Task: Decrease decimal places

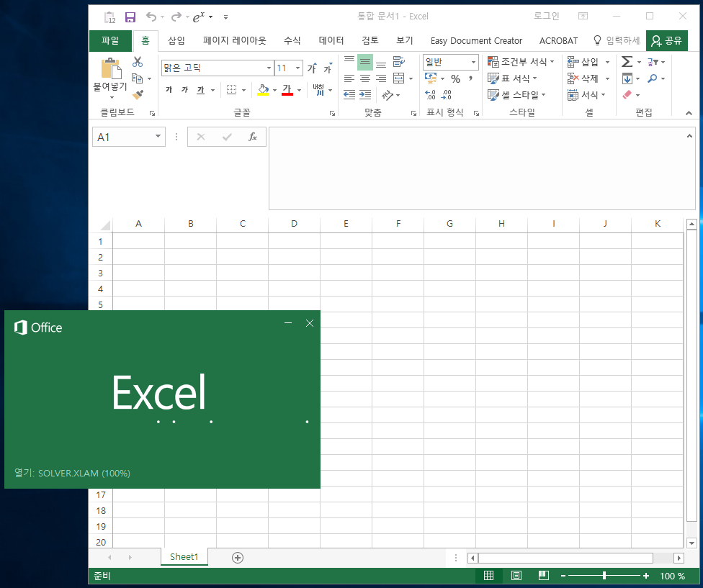Action: point(446,94)
